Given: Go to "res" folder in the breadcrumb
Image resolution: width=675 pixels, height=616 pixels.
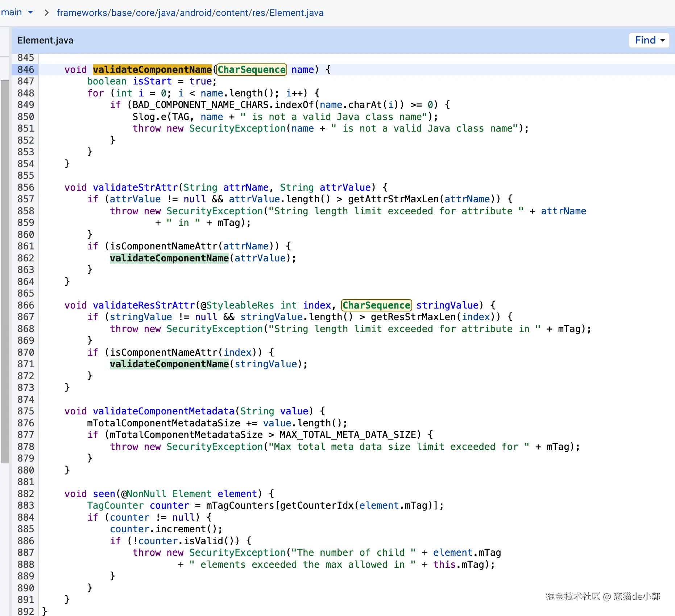Looking at the screenshot, I should tap(259, 13).
